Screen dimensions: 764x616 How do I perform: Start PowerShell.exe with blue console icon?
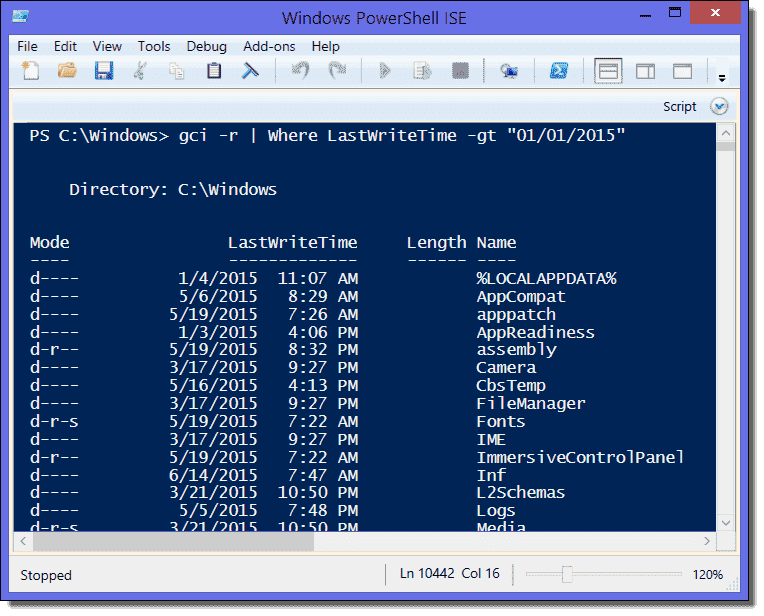[x=558, y=71]
